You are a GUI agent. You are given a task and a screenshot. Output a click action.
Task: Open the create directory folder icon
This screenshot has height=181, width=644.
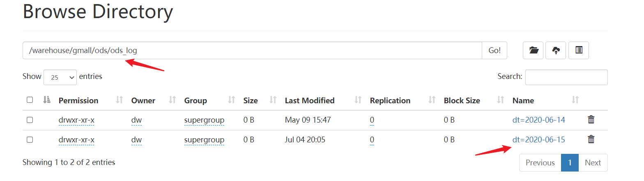(533, 51)
